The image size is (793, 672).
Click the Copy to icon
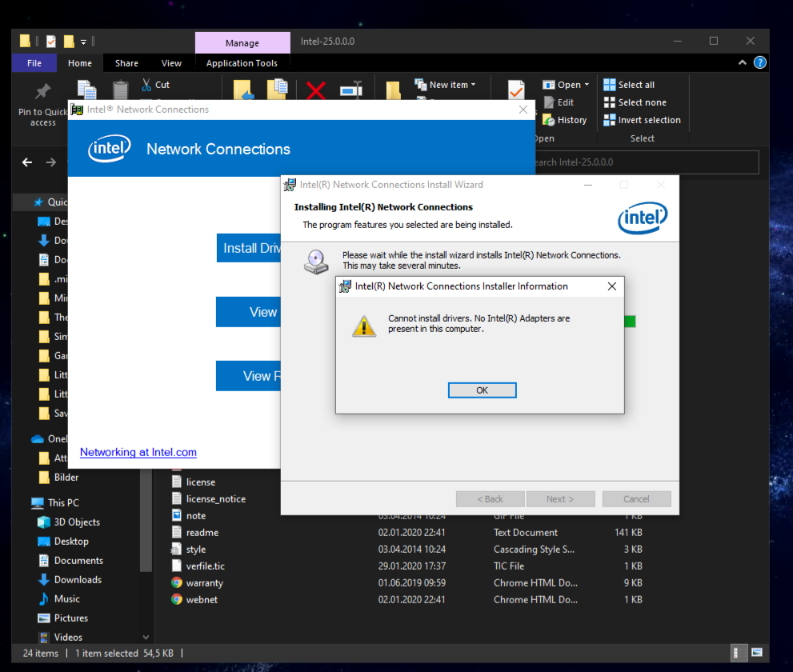pos(277,90)
